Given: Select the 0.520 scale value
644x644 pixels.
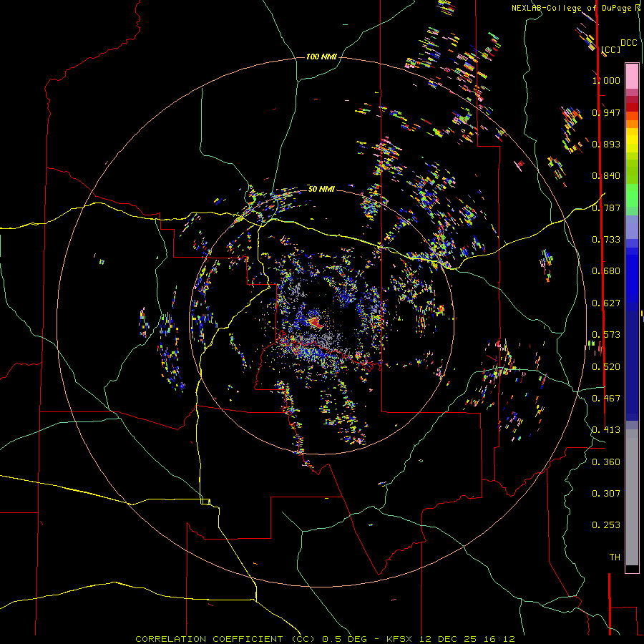Looking at the screenshot, I should coord(606,366).
